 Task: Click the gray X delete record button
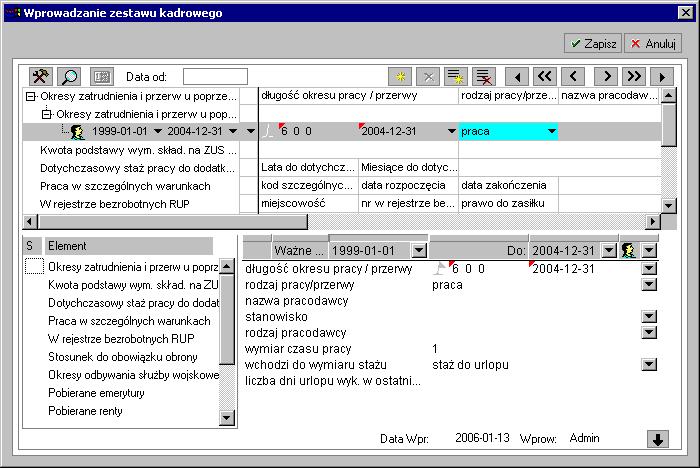[428, 76]
